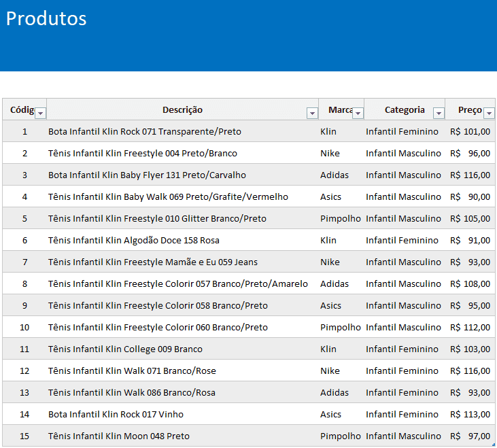Click price cell 'R$ 96,00'

click(x=470, y=154)
